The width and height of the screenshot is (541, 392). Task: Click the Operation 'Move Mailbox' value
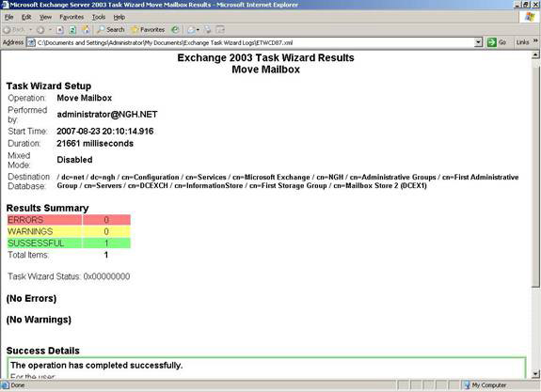[x=84, y=98]
